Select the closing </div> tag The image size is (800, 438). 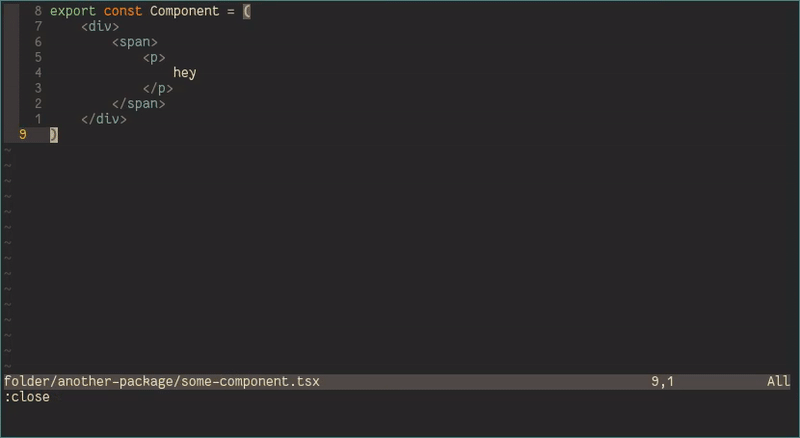point(104,119)
